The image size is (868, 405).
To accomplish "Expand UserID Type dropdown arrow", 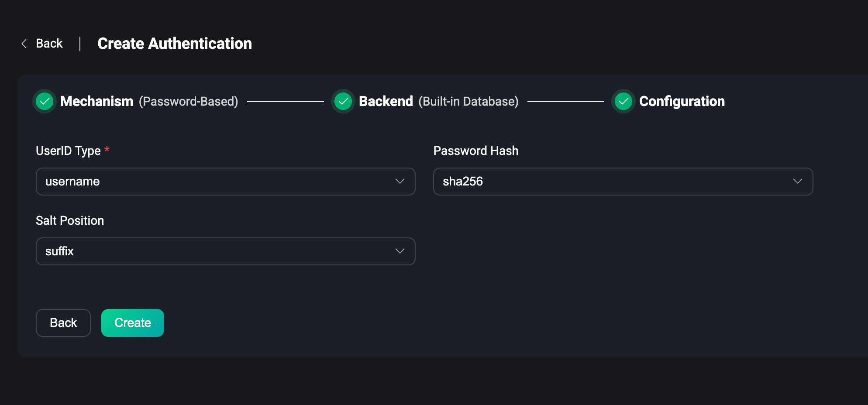I will 400,181.
